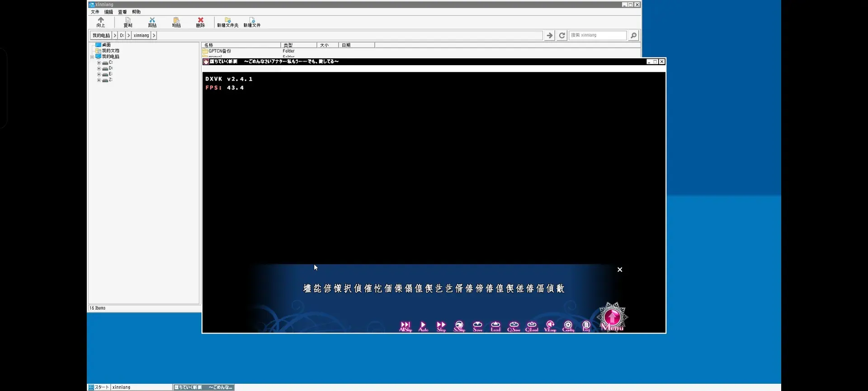Sort by the 类型 column header
The height and width of the screenshot is (391, 868).
(x=298, y=45)
